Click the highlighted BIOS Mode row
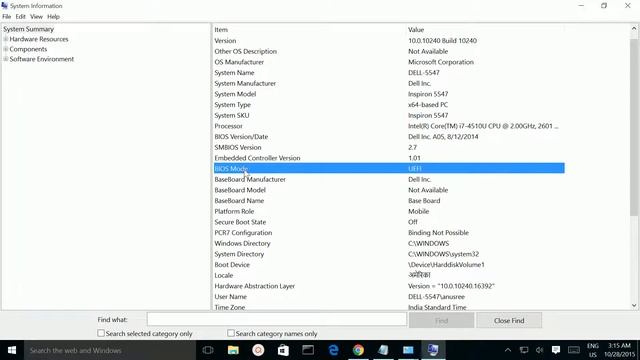This screenshot has width=640, height=360. tap(389, 168)
